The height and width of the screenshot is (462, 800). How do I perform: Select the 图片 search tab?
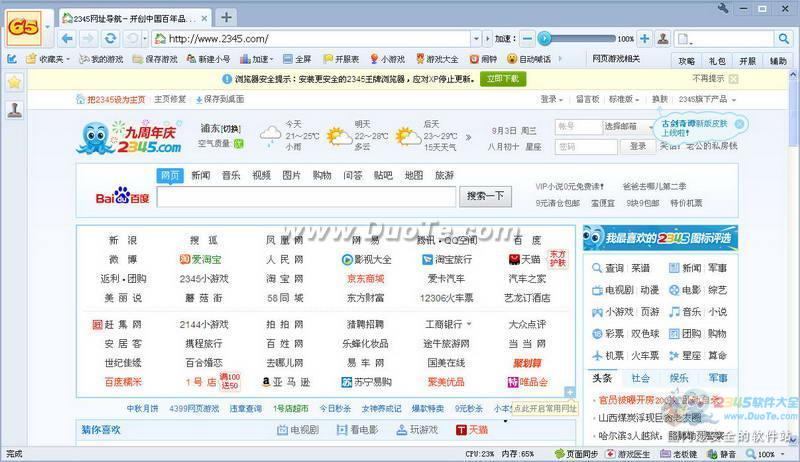pyautogui.click(x=291, y=175)
